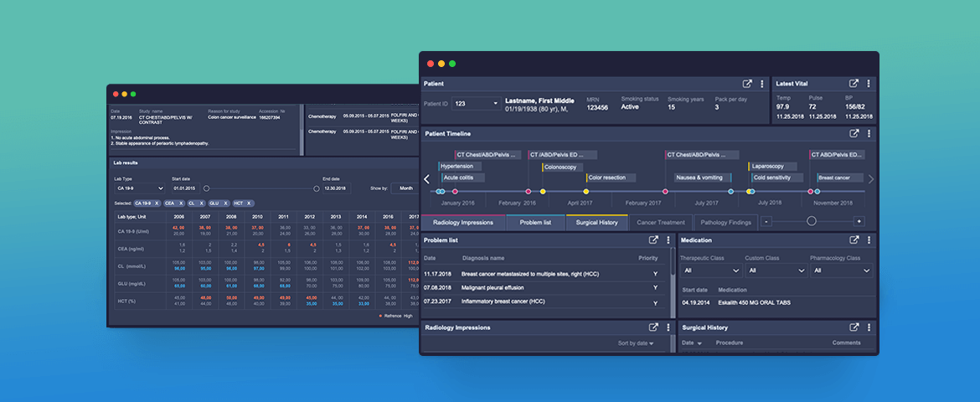
Task: Toggle the Cancer Treatment timeline filter
Action: 660,222
